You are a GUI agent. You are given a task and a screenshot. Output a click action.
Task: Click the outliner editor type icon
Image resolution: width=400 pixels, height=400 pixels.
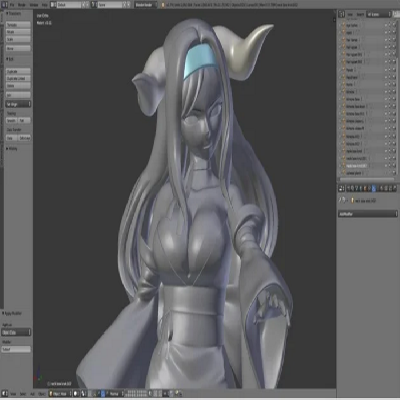click(x=342, y=14)
